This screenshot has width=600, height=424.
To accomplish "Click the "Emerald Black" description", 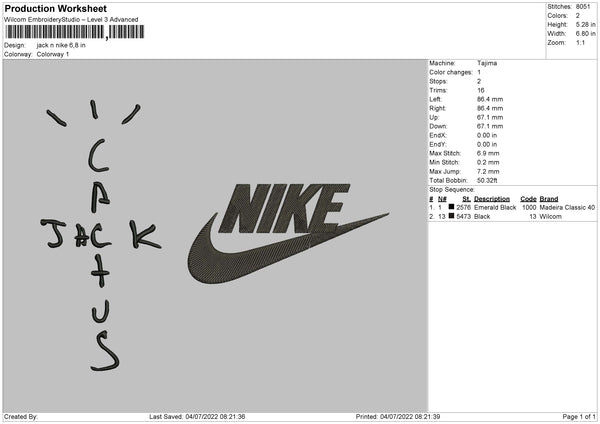I will (495, 207).
